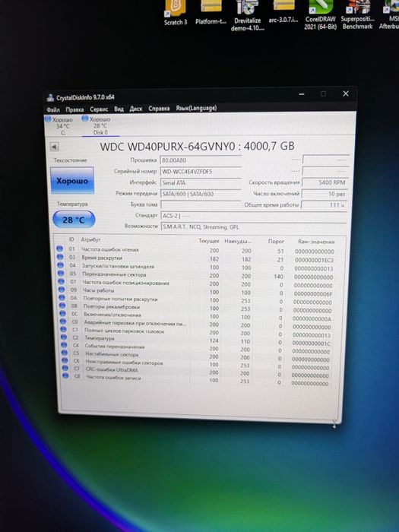Image resolution: width=399 pixels, height=532 pixels.
Task: Open the Язык(Language) menu
Action: coord(196,108)
